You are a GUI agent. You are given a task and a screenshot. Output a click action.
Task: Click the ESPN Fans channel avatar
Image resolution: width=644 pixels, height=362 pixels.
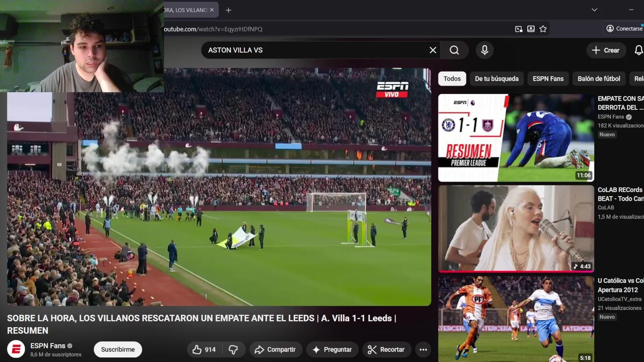[x=16, y=349]
